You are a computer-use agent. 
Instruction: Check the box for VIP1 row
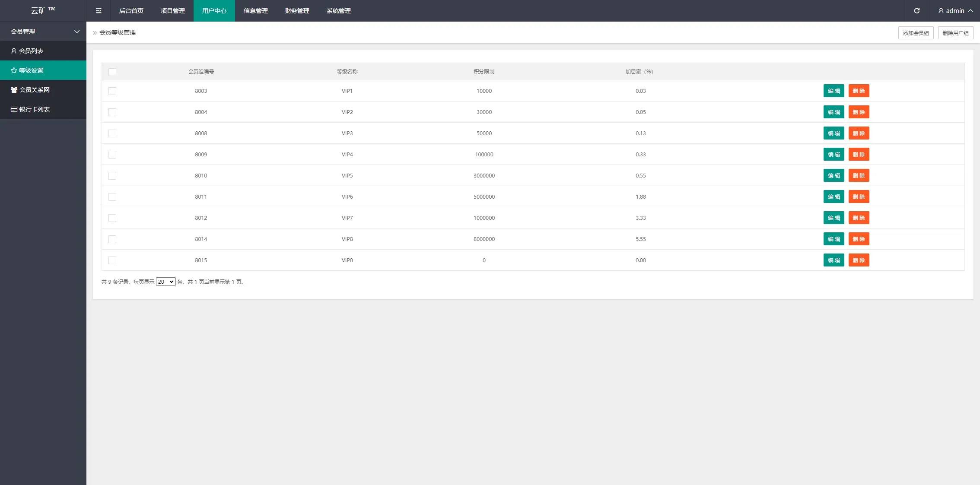pyautogui.click(x=112, y=91)
